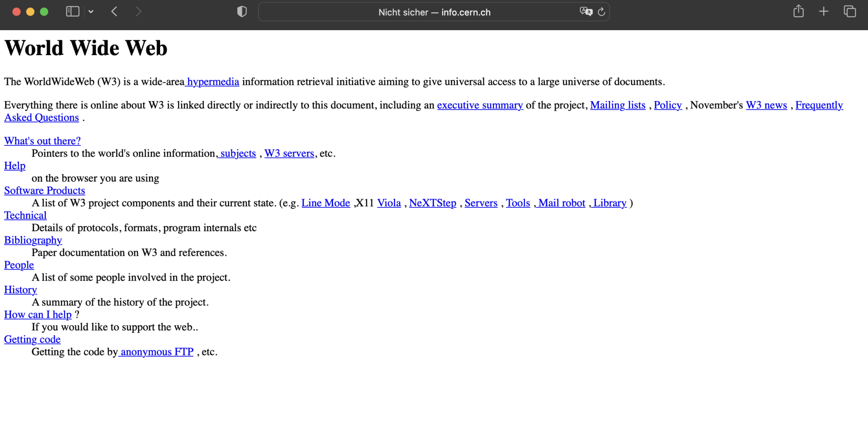Follow the executive summary link
The height and width of the screenshot is (430, 868).
480,105
